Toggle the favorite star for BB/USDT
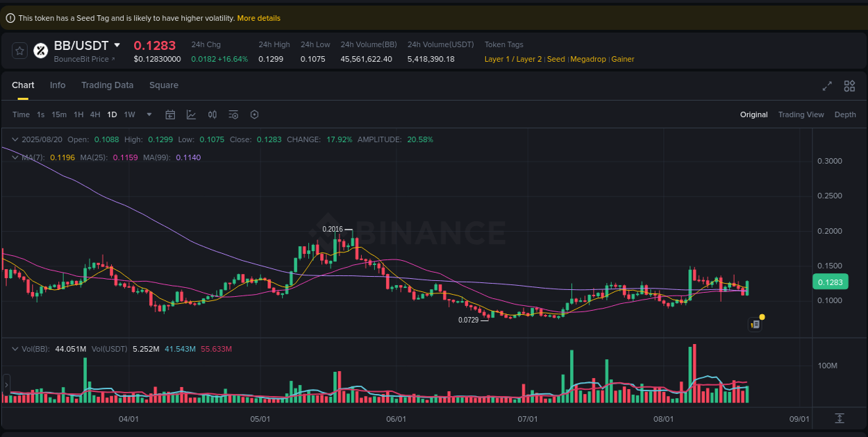The width and height of the screenshot is (868, 437). click(19, 50)
